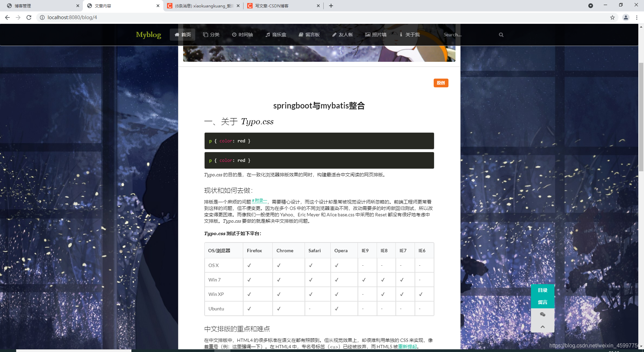Screen dimensions: 644x352
Task: Click the Win 7 row label
Action: (214, 280)
